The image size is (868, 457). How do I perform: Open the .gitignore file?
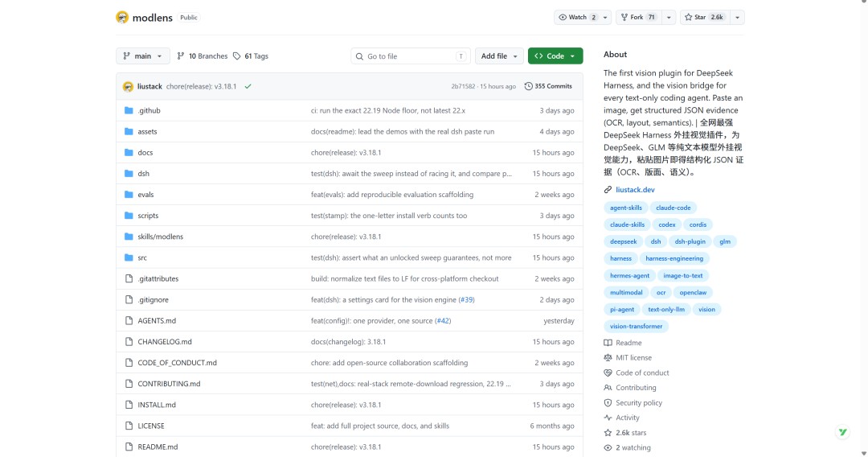(x=154, y=299)
